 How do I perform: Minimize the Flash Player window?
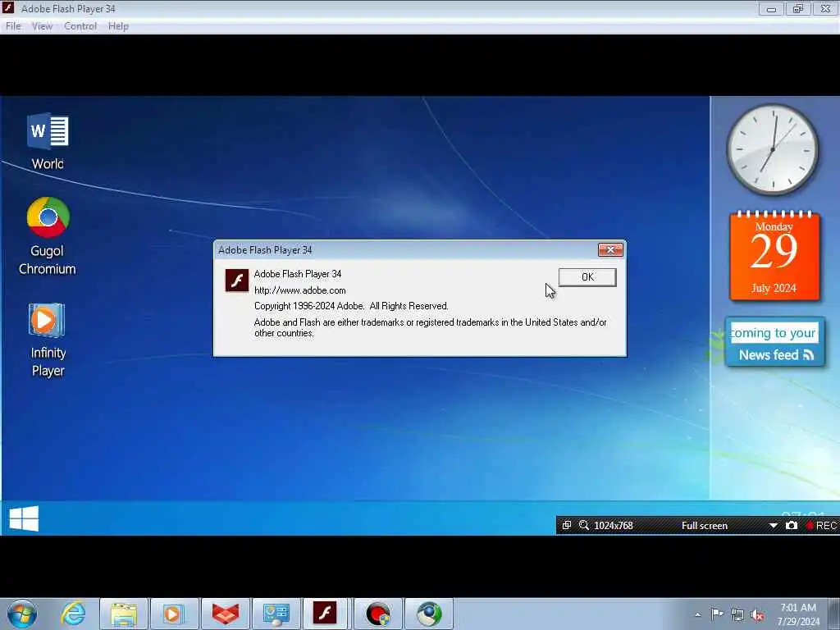tap(771, 8)
